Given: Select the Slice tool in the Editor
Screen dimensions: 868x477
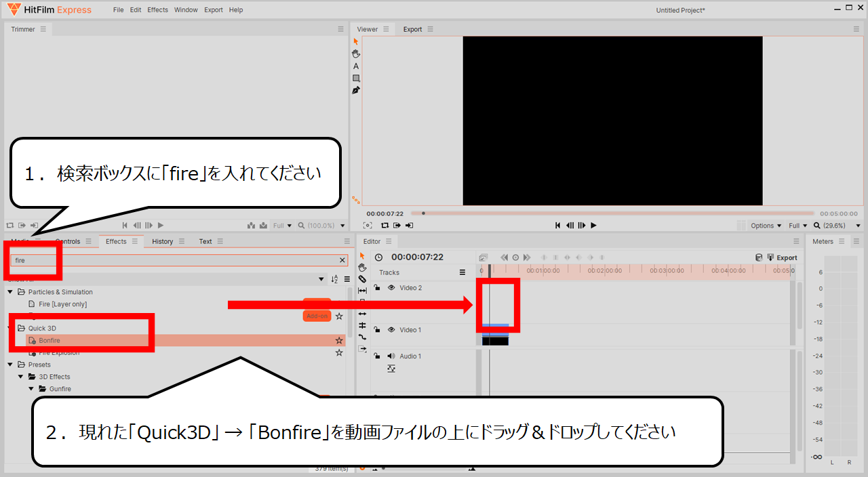Looking at the screenshot, I should 362,278.
